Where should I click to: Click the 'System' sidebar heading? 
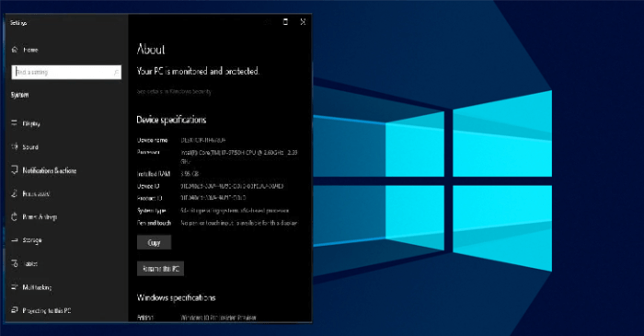click(x=19, y=95)
